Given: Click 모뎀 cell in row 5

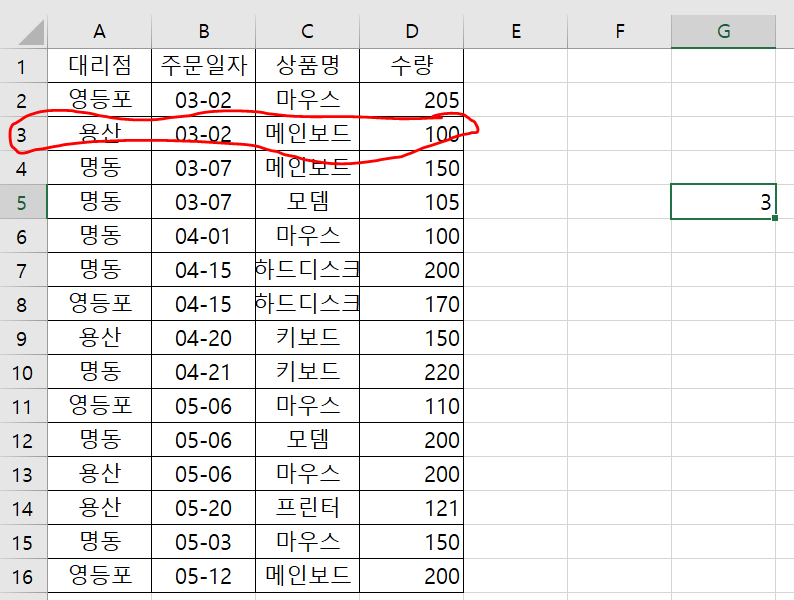Looking at the screenshot, I should 307,202.
